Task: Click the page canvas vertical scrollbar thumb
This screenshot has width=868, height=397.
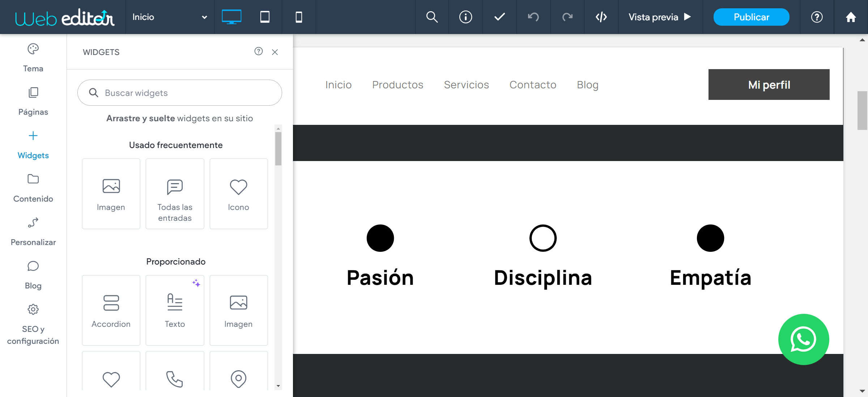Action: click(x=862, y=110)
